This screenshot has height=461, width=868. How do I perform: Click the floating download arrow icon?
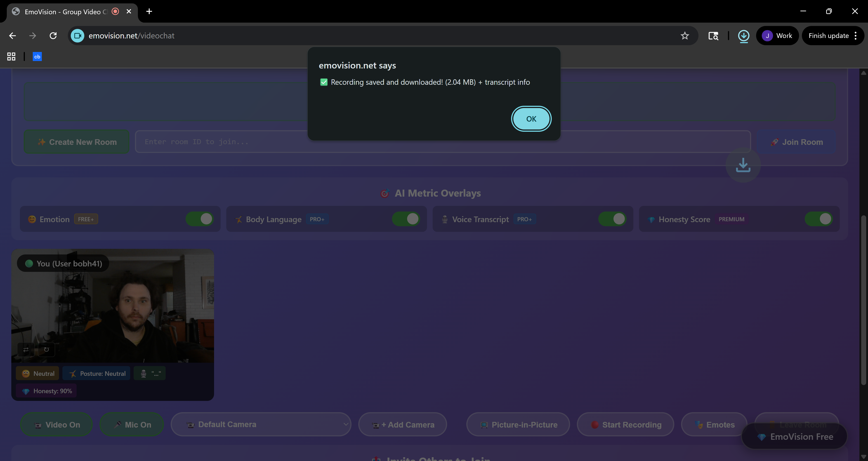point(743,165)
